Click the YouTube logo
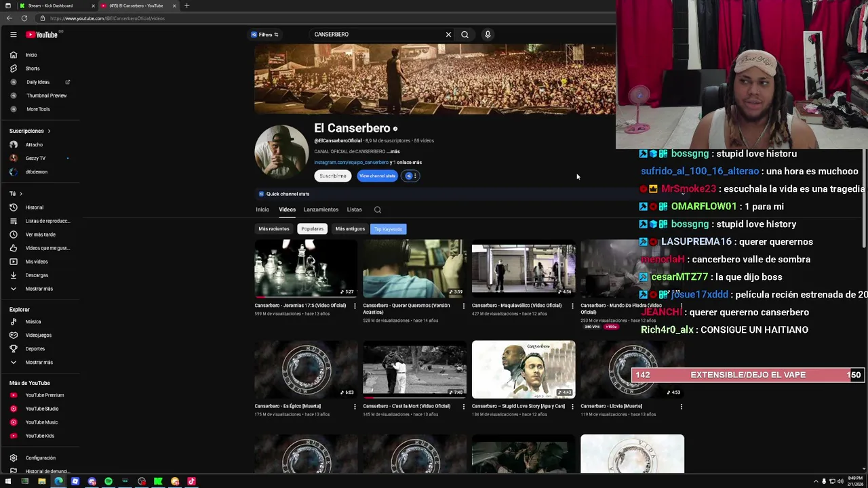This screenshot has width=868, height=488. tap(42, 35)
